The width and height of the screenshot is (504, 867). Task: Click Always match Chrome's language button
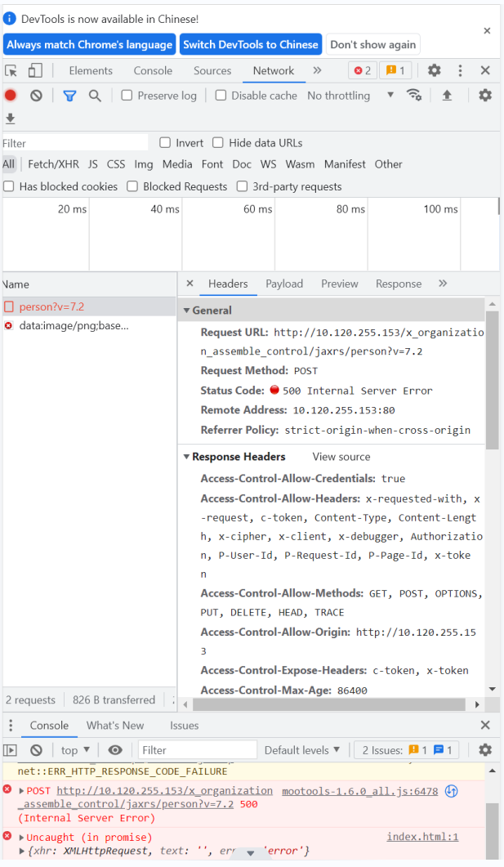point(90,44)
